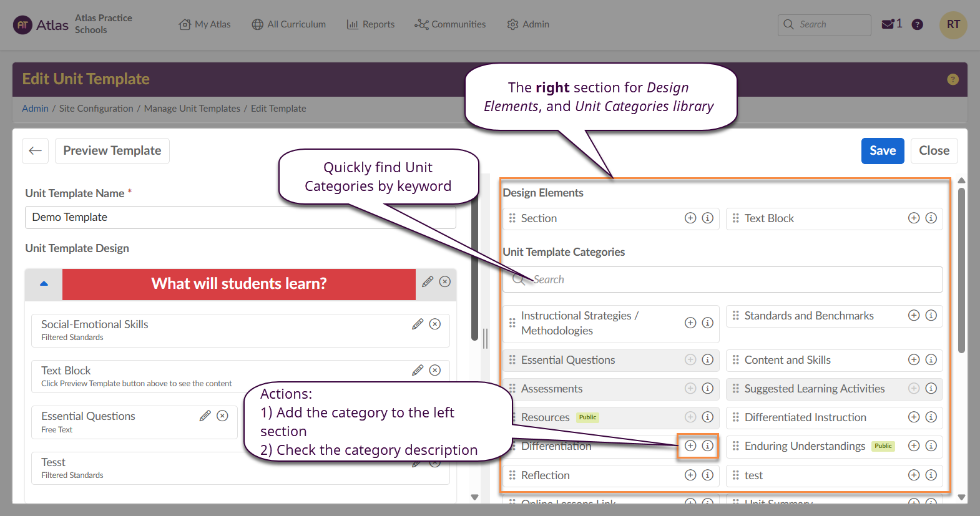Click the top navigation Search field

click(x=824, y=25)
